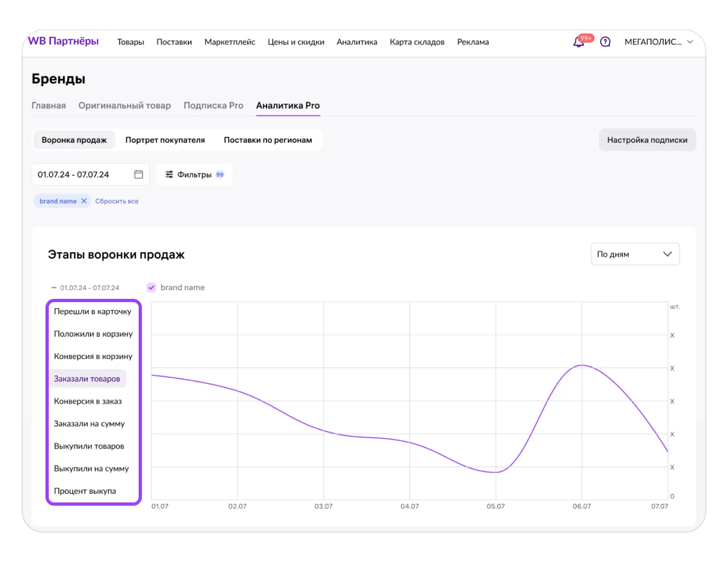Switch to the Главная tab

coord(49,106)
